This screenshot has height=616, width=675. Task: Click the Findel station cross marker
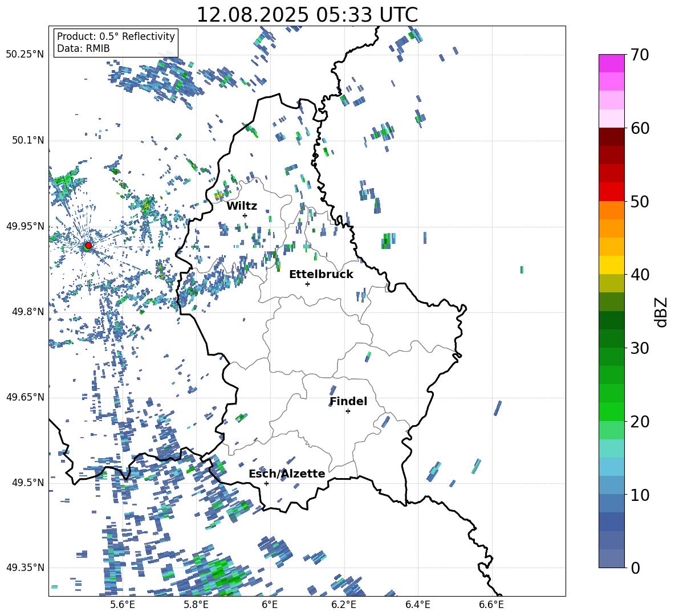[348, 411]
